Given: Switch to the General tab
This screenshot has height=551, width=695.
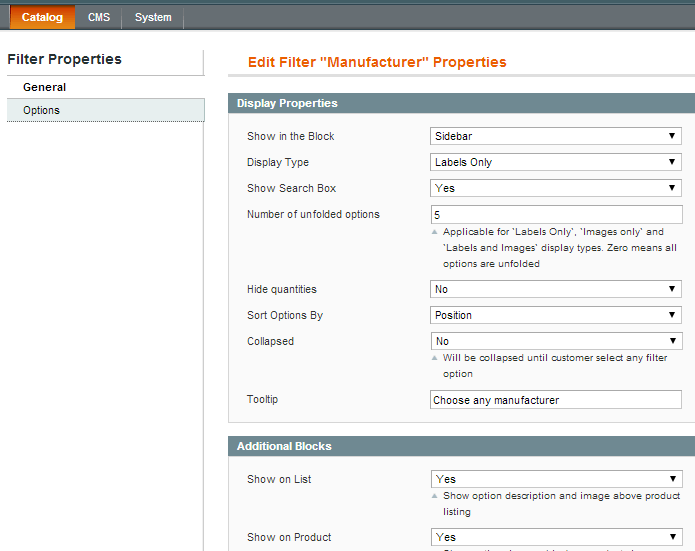Looking at the screenshot, I should 45,87.
